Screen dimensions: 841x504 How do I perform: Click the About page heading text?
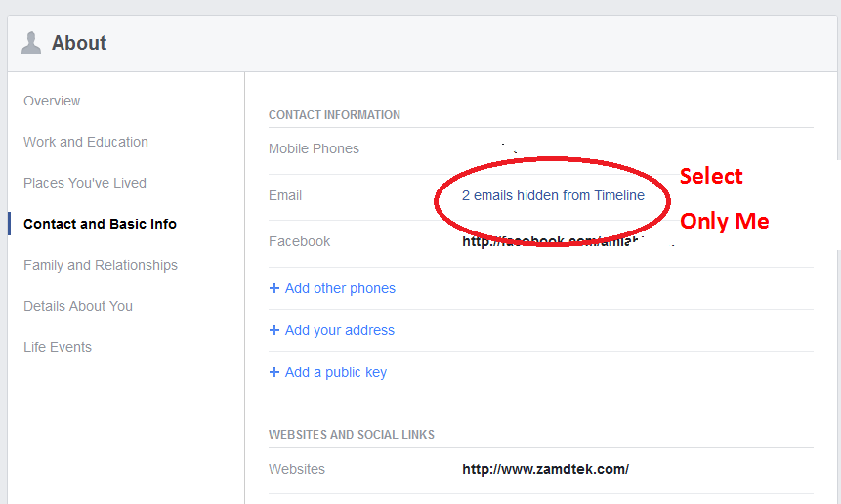[x=79, y=43]
